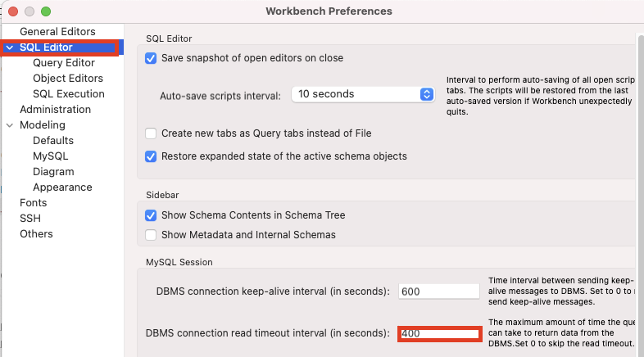Open Query Editor preferences page
The image size is (644, 357).
coord(64,63)
